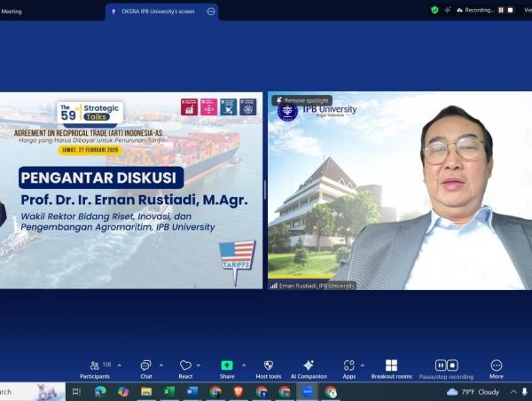
Task: Click the AI Companion sparkle in top bar
Action: point(448,10)
